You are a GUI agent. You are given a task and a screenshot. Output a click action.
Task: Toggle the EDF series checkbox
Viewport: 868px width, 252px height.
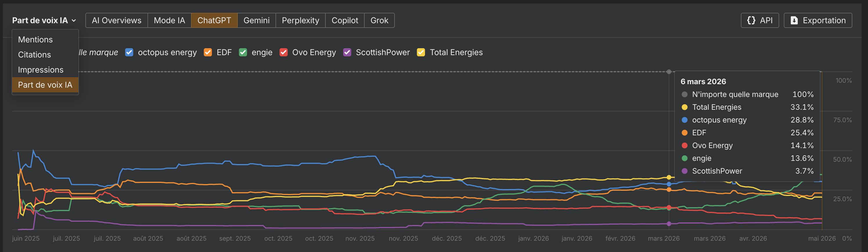click(208, 53)
